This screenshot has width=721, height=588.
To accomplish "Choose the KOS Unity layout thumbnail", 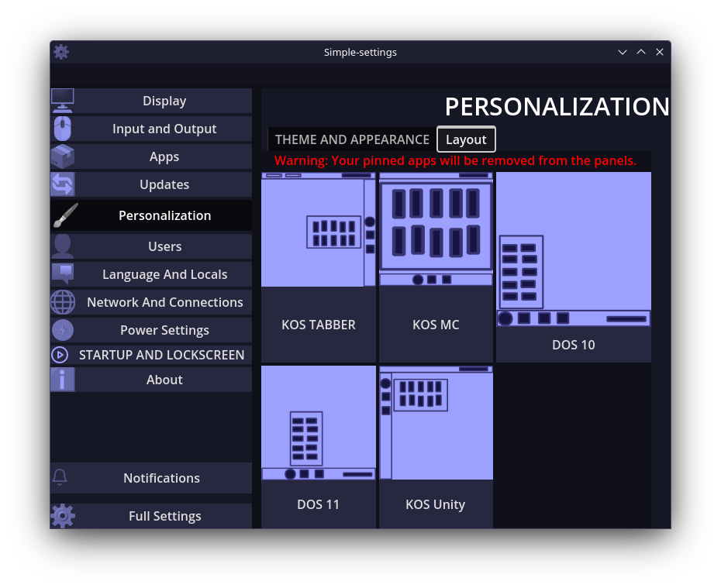I will [436, 423].
